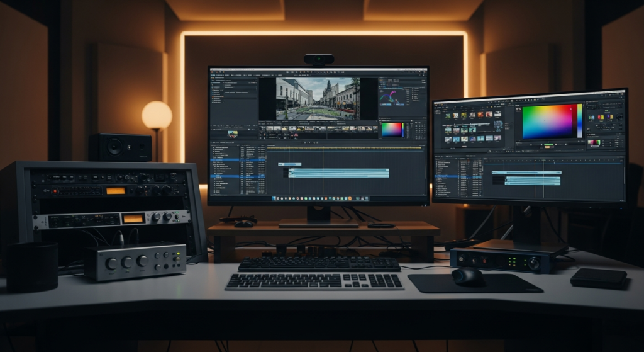
Task: Click the vertical hue slider beside the large color spectrum
Action: click(579, 120)
